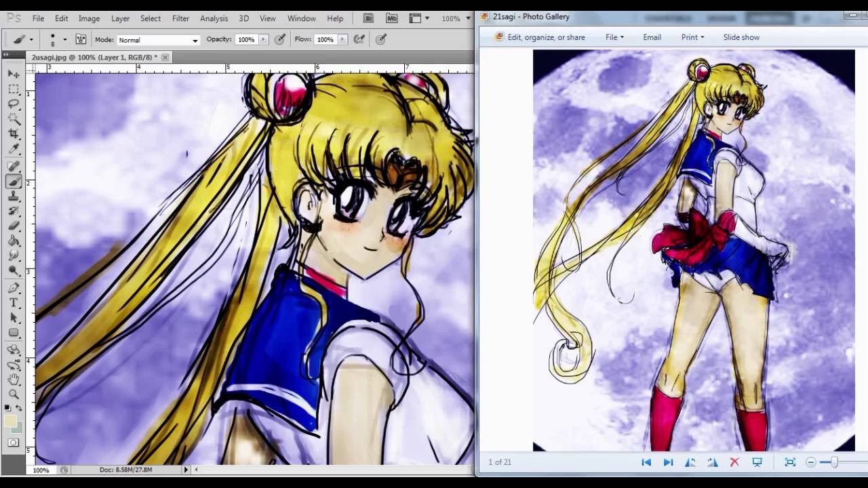Viewport: 868px width, 488px height.
Task: Toggle tablet pressure for brush size
Action: tap(381, 39)
